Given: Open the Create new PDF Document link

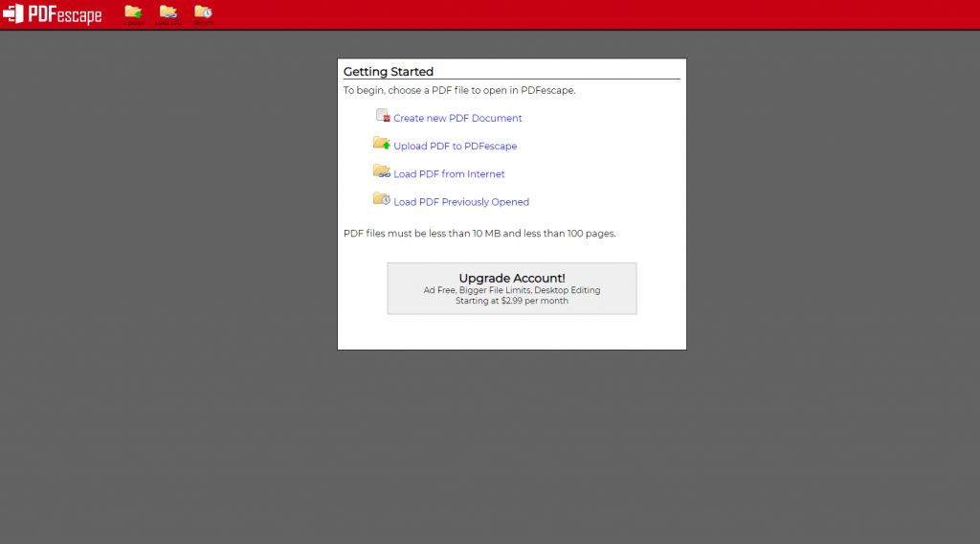Looking at the screenshot, I should 457,119.
